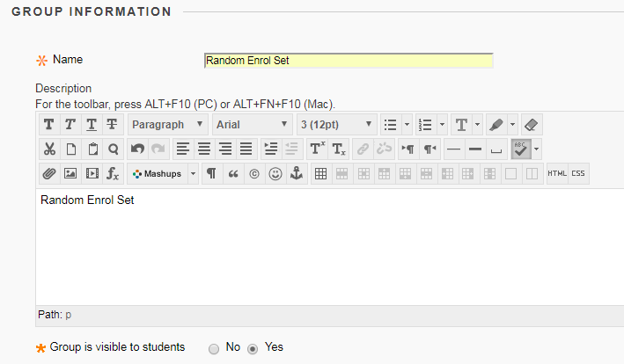Insert a file with the paperclip icon
Viewport: 624px width, 364px height.
49,174
